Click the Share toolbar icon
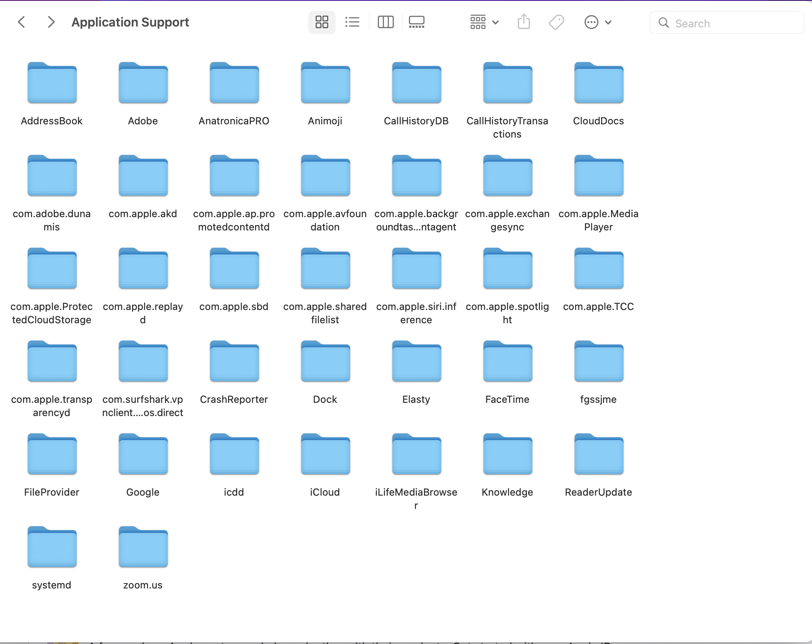 [524, 22]
